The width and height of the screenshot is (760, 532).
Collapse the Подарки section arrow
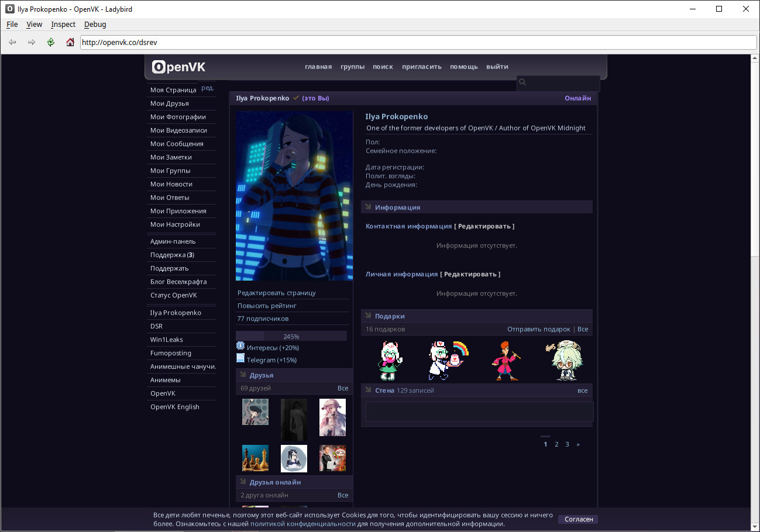coord(369,316)
